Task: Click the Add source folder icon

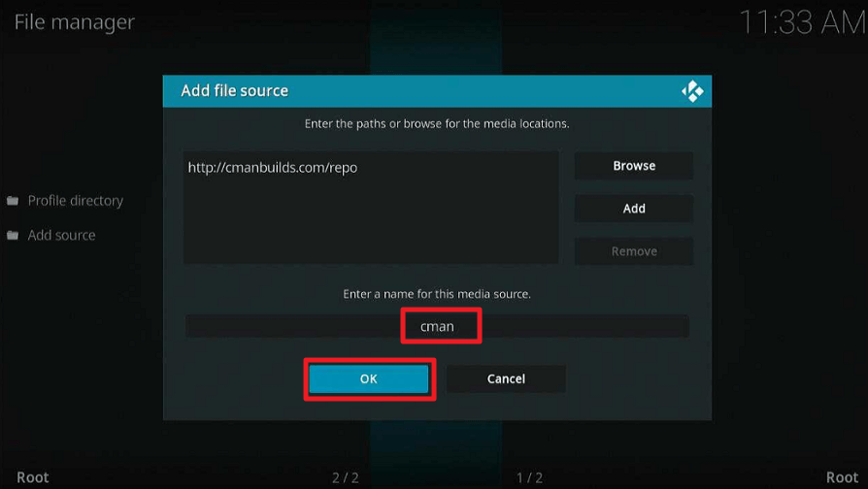Action: (x=13, y=235)
